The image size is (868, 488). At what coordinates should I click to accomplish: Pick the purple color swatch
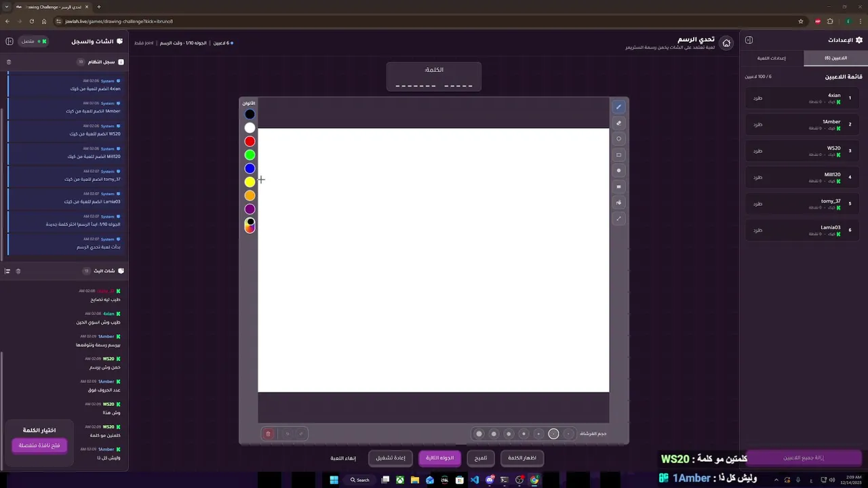(x=250, y=209)
